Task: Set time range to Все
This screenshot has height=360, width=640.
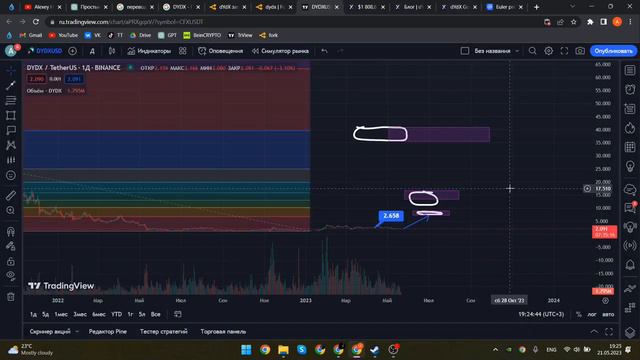Action: click(156, 314)
